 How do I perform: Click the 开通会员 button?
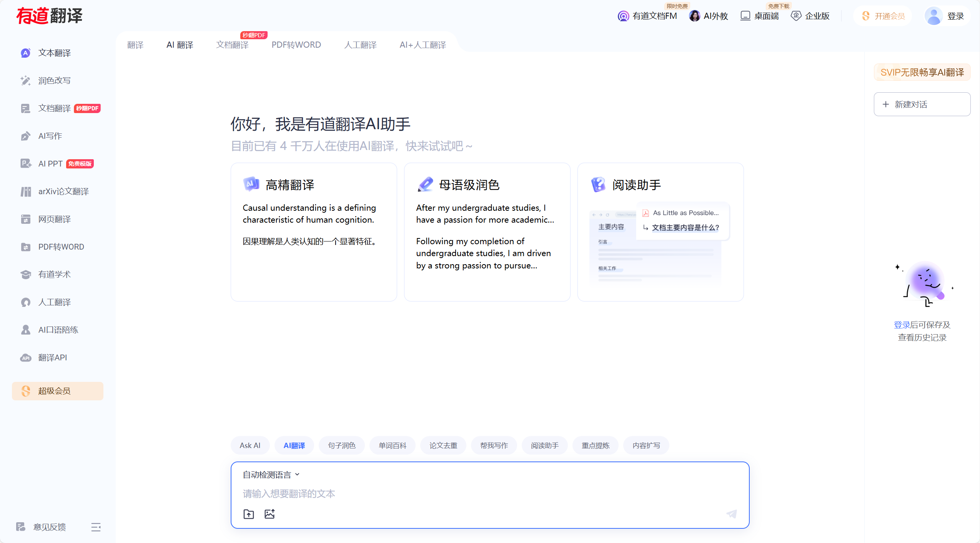882,16
